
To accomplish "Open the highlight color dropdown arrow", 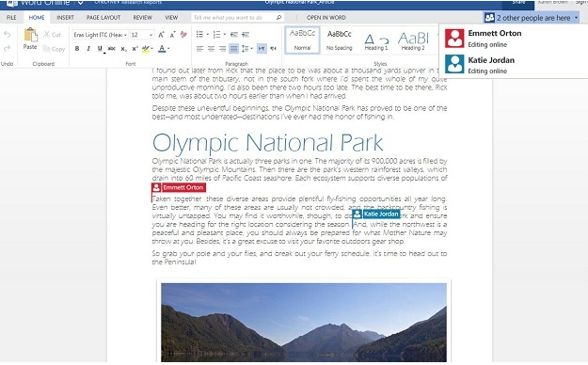I will [x=151, y=48].
